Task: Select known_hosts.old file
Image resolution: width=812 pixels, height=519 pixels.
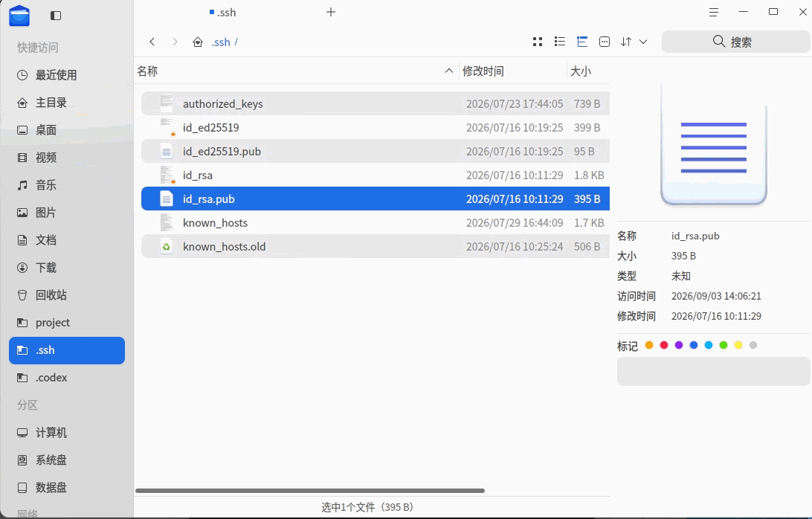Action: 375,247
